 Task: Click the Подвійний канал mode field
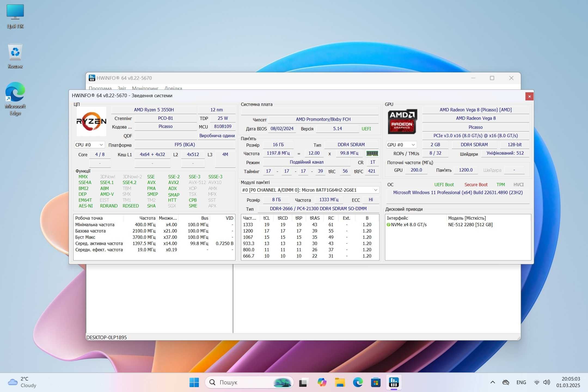pos(307,162)
